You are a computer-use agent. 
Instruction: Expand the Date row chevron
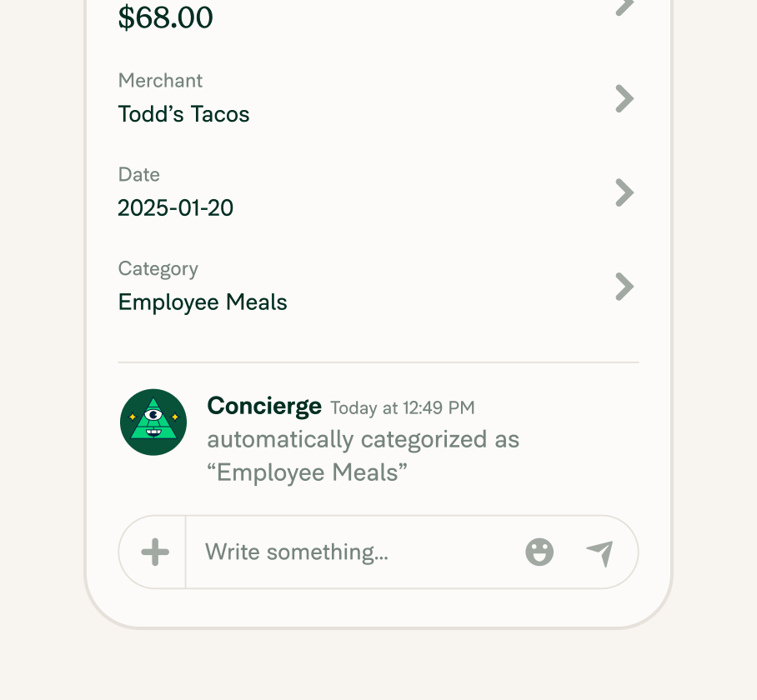[624, 192]
